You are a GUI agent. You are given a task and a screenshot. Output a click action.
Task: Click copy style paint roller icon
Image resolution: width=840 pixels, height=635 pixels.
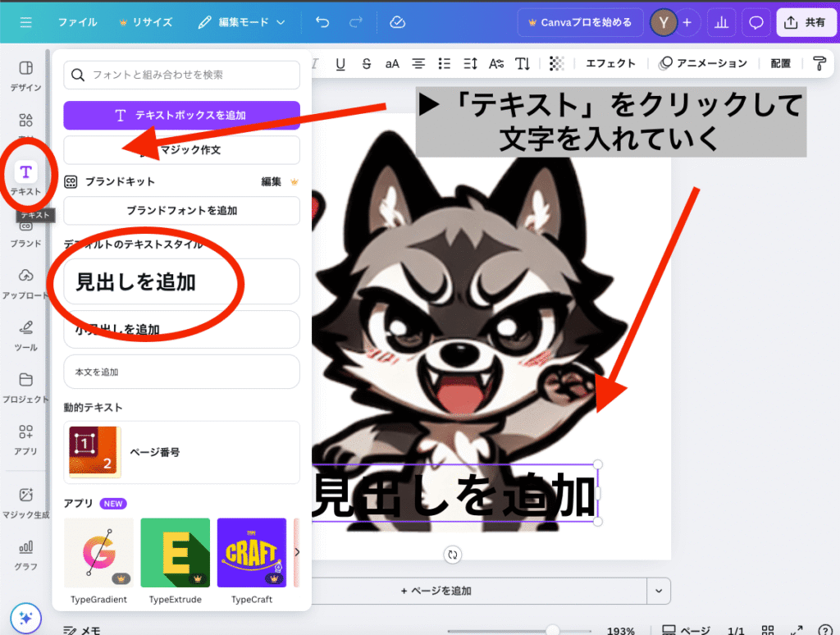[x=819, y=63]
